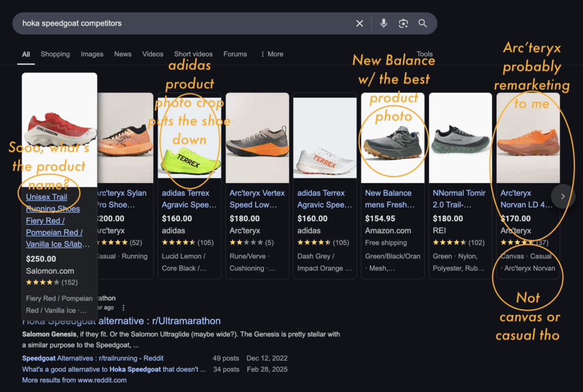The width and height of the screenshot is (583, 392).
Task: Open the Arc'teryx Vertex Speed Low listing title
Action: tap(257, 199)
